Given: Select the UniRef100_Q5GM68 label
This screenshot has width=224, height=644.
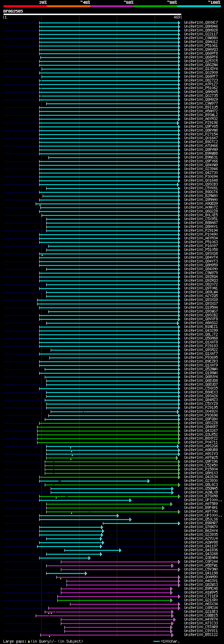Looking at the screenshot, I should point(201,338).
